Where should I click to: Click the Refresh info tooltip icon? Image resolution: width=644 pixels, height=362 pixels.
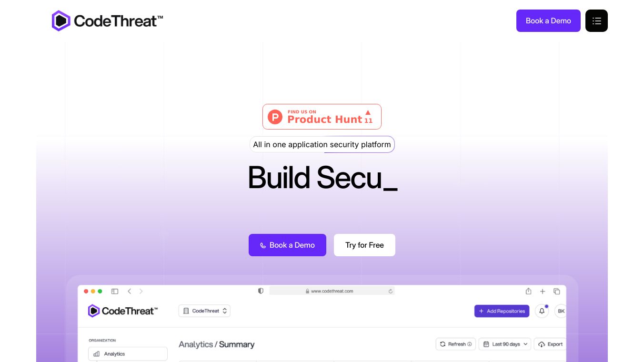469,344
